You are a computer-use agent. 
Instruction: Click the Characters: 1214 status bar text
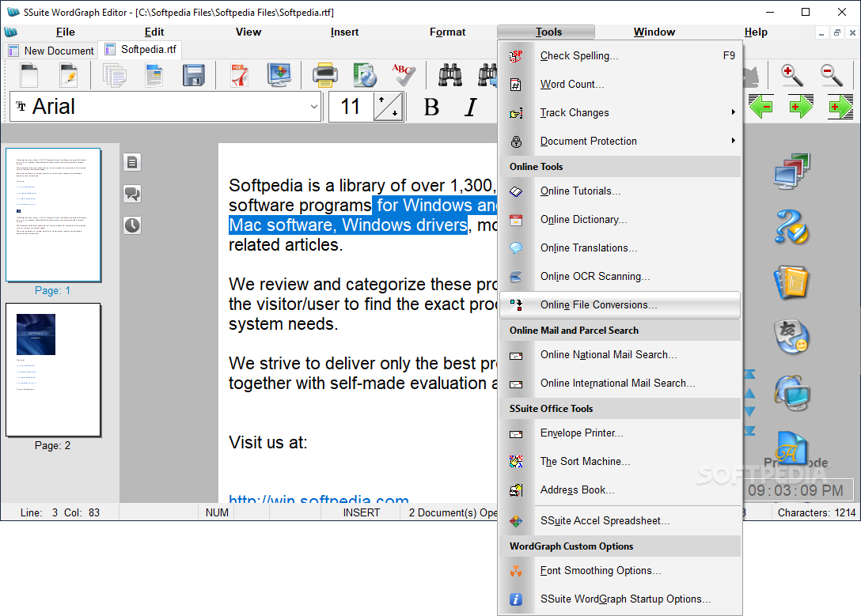[817, 512]
